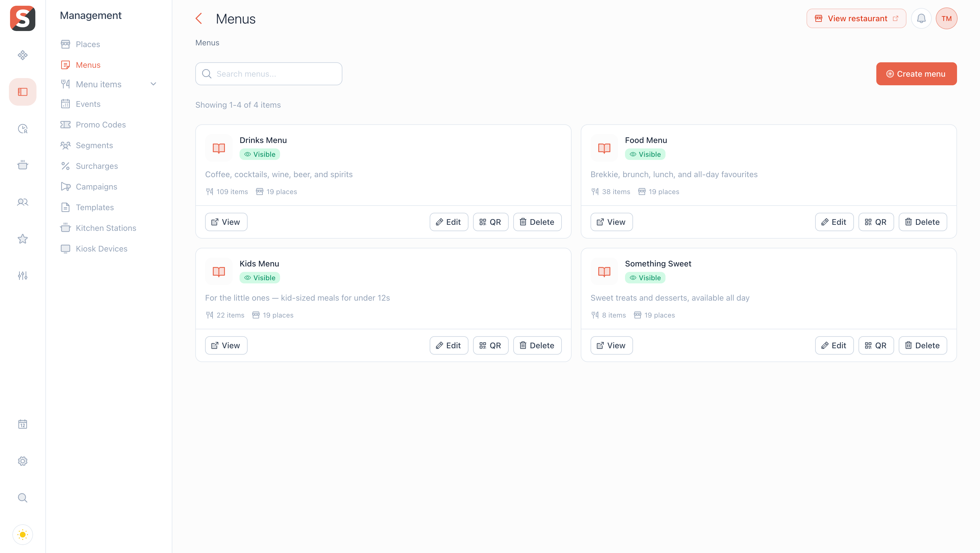Image resolution: width=980 pixels, height=553 pixels.
Task: Open the TM user avatar menu
Action: click(946, 18)
